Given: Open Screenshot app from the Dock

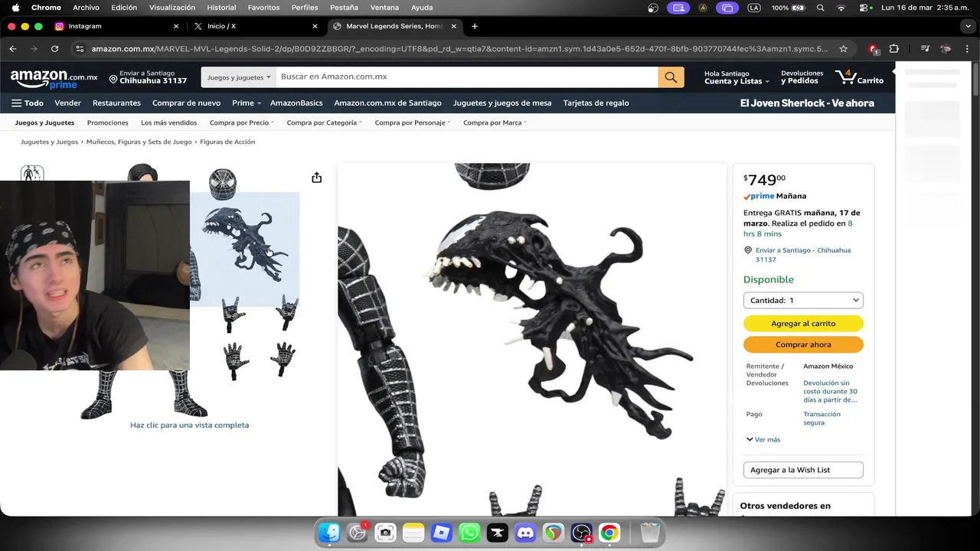Looking at the screenshot, I should [x=385, y=533].
